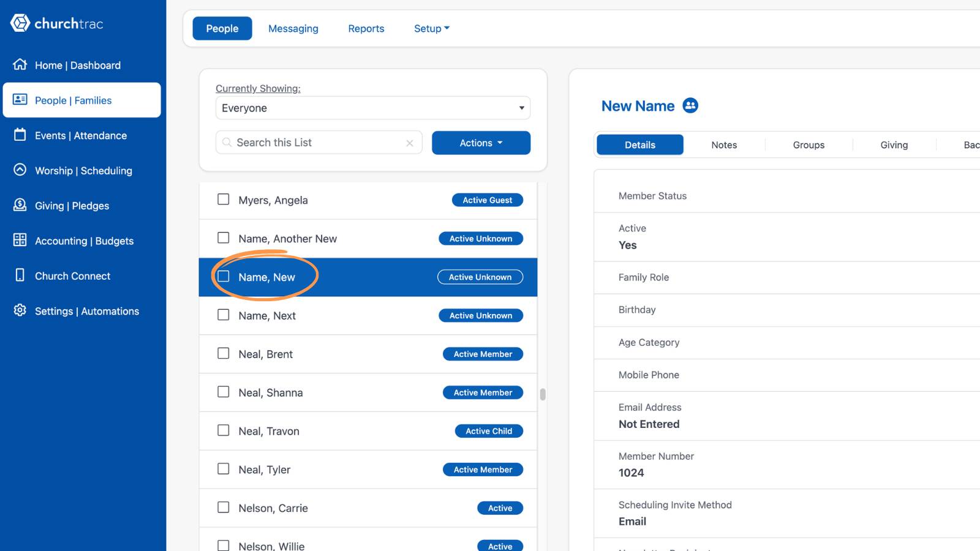Viewport: 980px width, 551px height.
Task: Click the ChurchTrac logo icon
Action: tap(20, 23)
